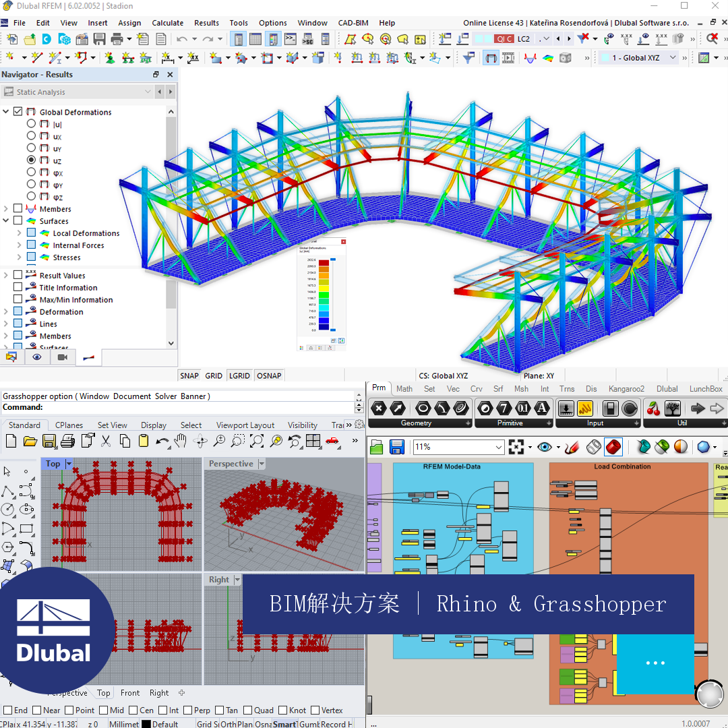Select the uX deformation radio button
The height and width of the screenshot is (728, 728).
31,135
